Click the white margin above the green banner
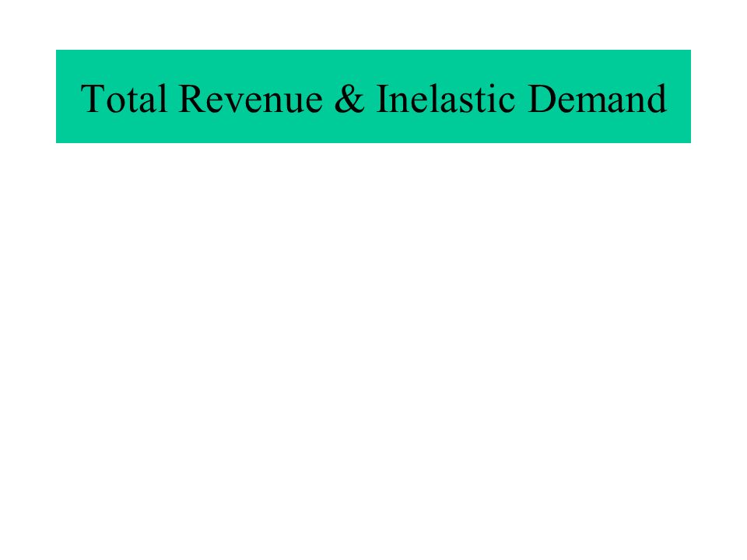747x560 pixels. 373,25
